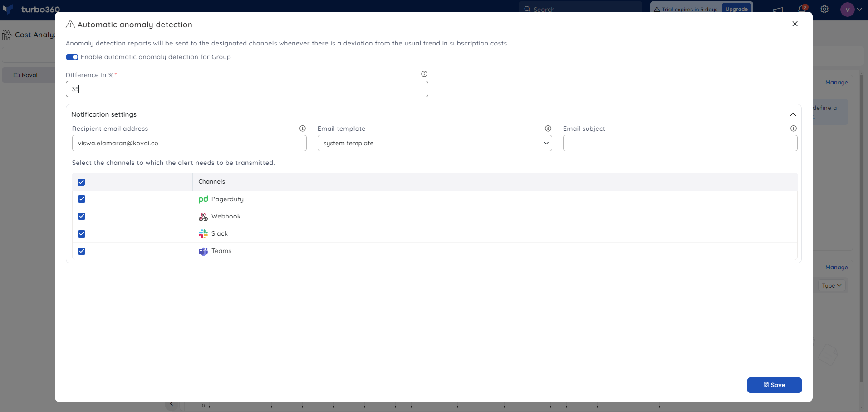Open info icon beside Email subject
Image resolution: width=868 pixels, height=412 pixels.
pyautogui.click(x=793, y=129)
